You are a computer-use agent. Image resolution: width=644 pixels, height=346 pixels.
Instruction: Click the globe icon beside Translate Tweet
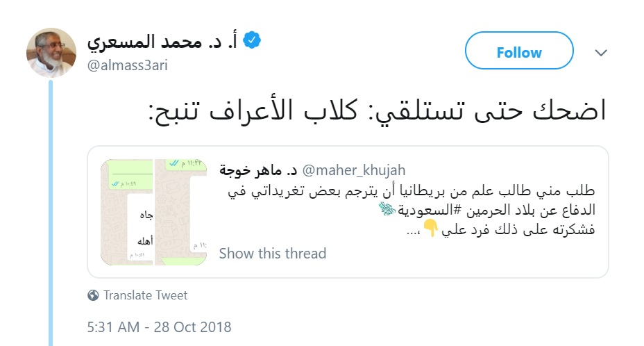(93, 295)
